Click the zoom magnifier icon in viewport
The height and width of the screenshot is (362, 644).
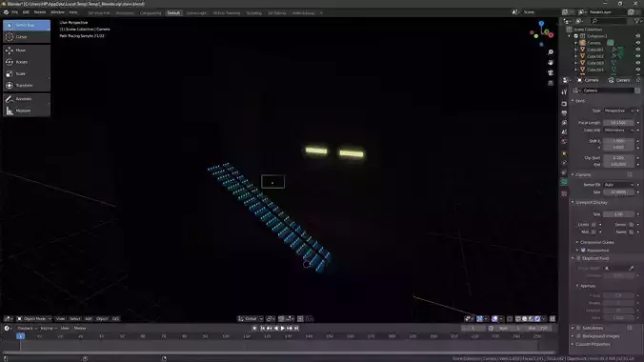[x=551, y=52]
